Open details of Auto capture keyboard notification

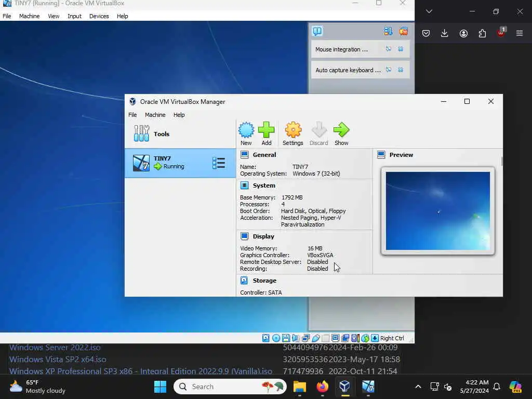coord(389,70)
